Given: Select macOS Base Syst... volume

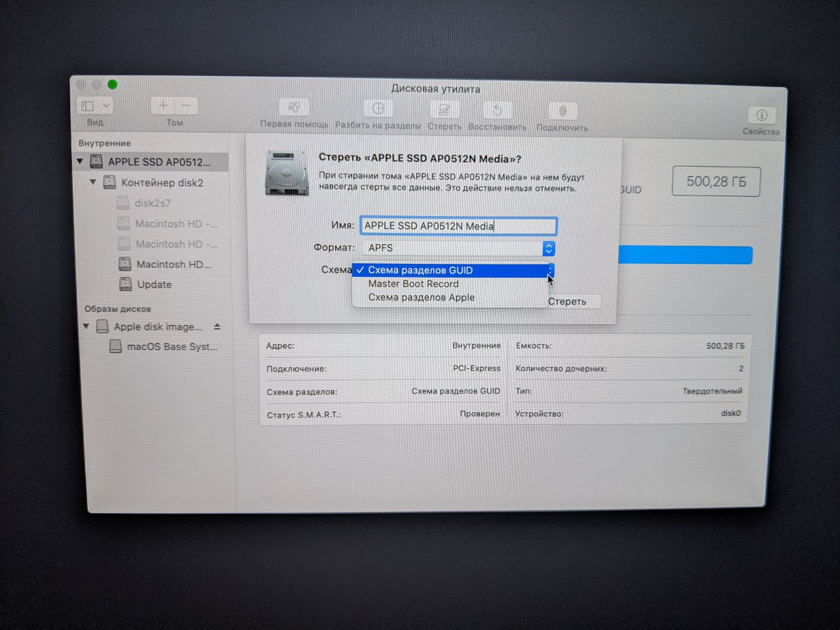Looking at the screenshot, I should click(x=171, y=346).
